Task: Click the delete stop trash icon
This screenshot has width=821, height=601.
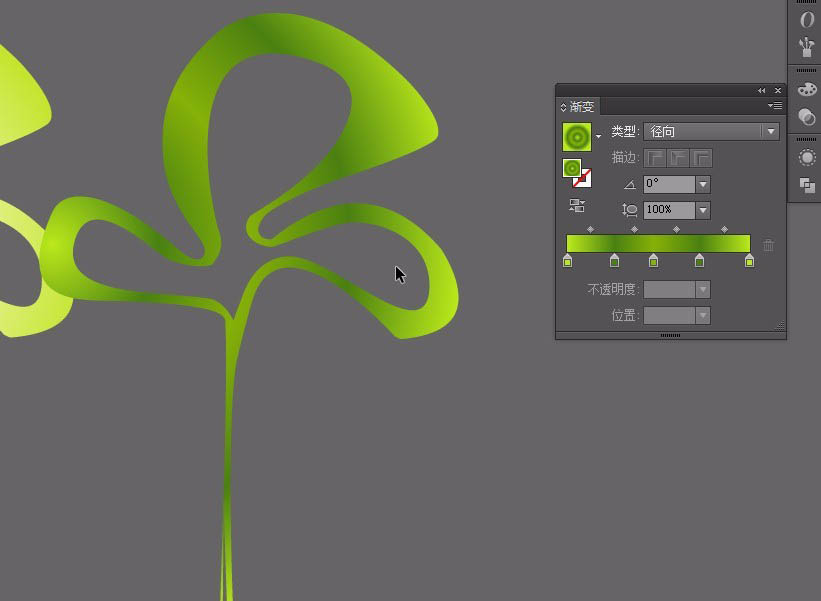Action: tap(768, 245)
